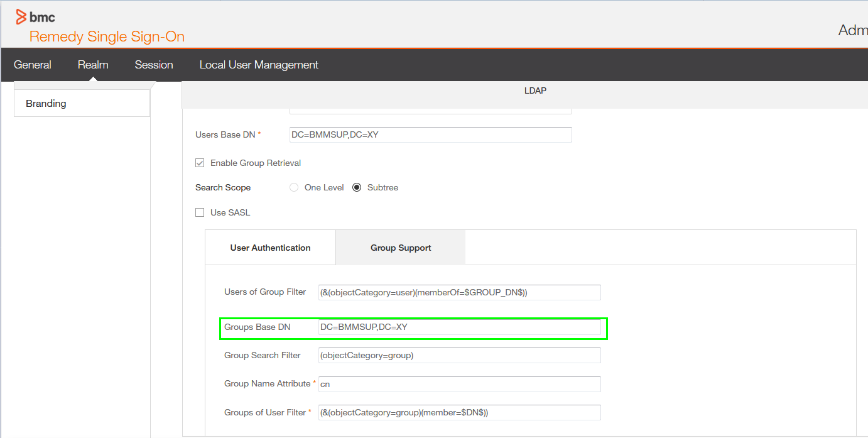
Task: Click the Users Base DN field
Action: click(430, 134)
